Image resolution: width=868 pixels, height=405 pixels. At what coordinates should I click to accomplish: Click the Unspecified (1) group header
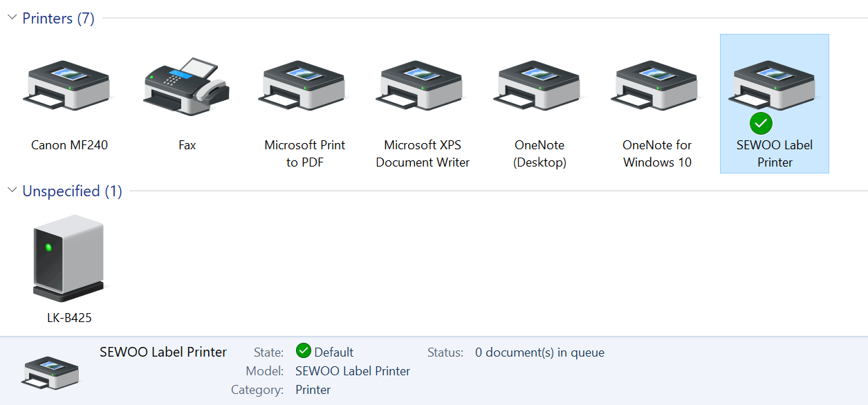[x=72, y=191]
